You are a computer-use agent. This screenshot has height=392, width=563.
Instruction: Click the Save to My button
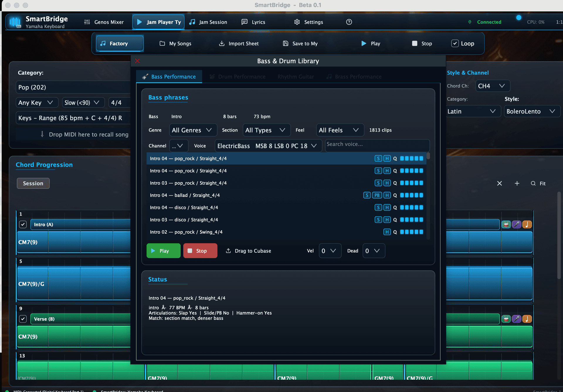coord(300,44)
